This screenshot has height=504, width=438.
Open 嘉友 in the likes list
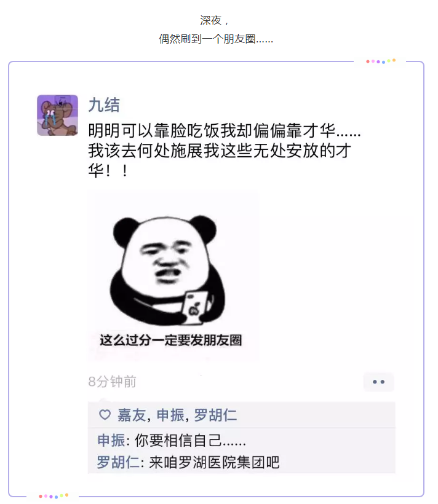[x=132, y=415]
